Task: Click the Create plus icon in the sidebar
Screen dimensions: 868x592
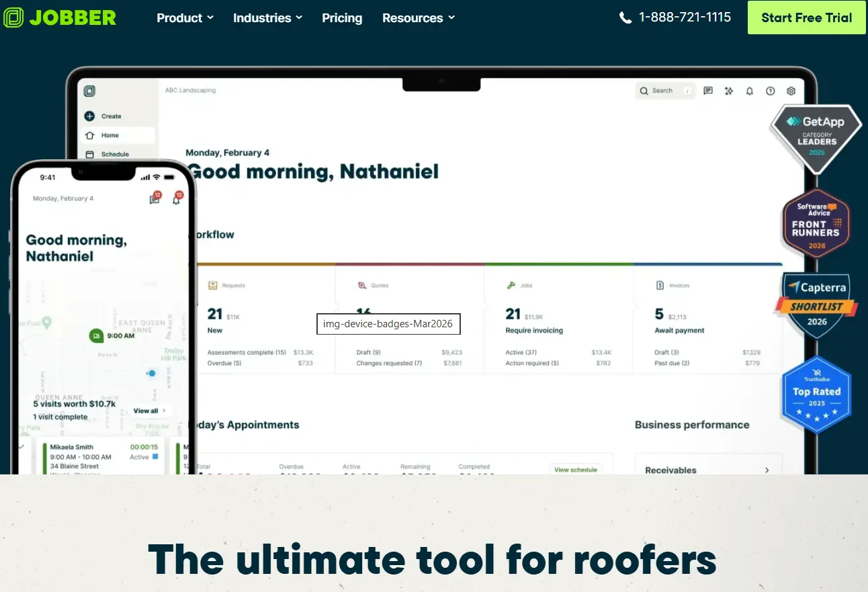Action: click(90, 116)
